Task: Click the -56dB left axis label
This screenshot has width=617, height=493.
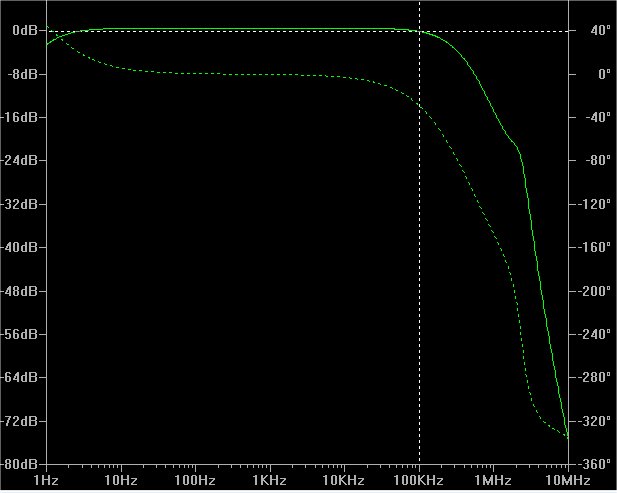Action: click(19, 334)
